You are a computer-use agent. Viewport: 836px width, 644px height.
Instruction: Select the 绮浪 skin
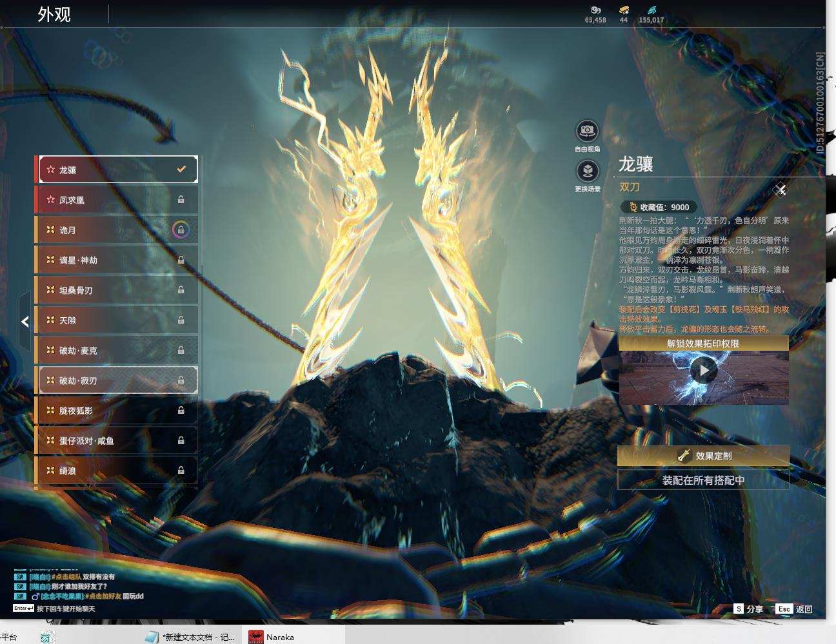(x=116, y=470)
